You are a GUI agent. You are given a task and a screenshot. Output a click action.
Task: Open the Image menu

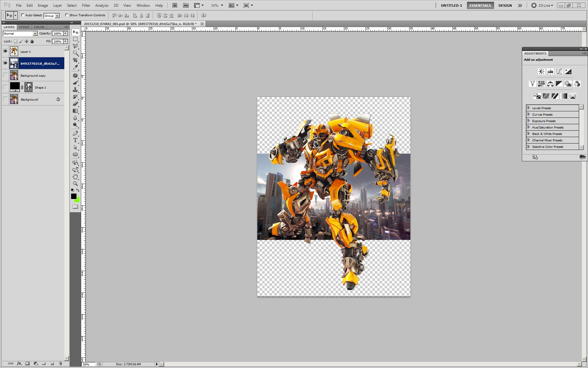point(43,6)
